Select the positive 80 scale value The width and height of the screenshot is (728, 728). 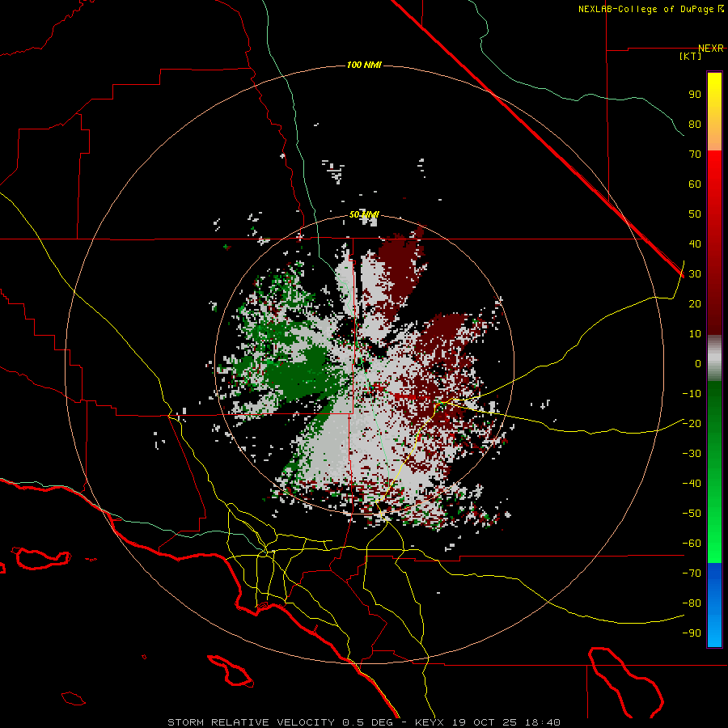pos(695,125)
